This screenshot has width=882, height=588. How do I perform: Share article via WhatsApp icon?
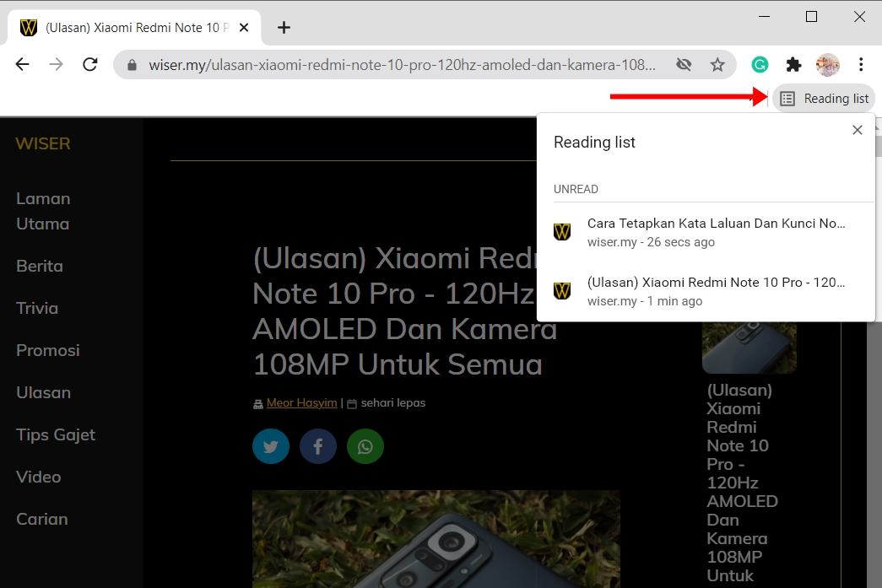pos(365,447)
